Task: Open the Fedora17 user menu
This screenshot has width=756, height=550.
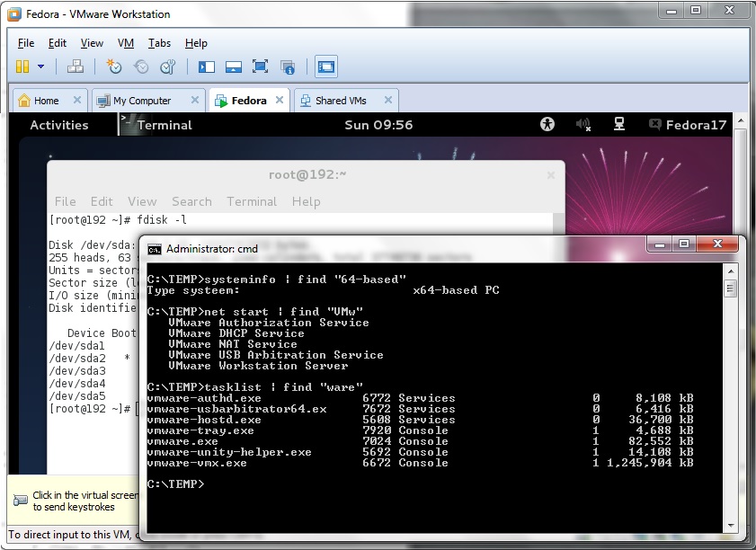Action: click(x=687, y=125)
